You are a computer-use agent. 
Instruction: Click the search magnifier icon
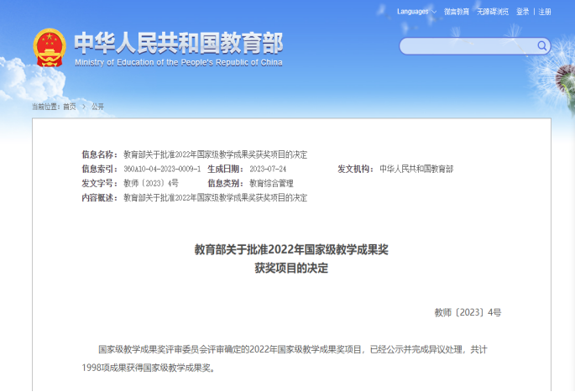(x=542, y=45)
